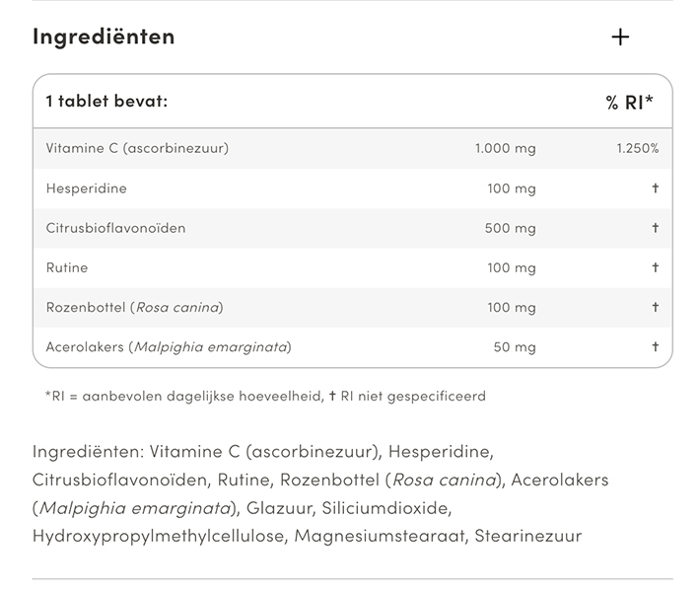This screenshot has height=592, width=700.
Task: Click the dagger symbol in Citrusbioflavonoïden row
Action: pyautogui.click(x=655, y=228)
